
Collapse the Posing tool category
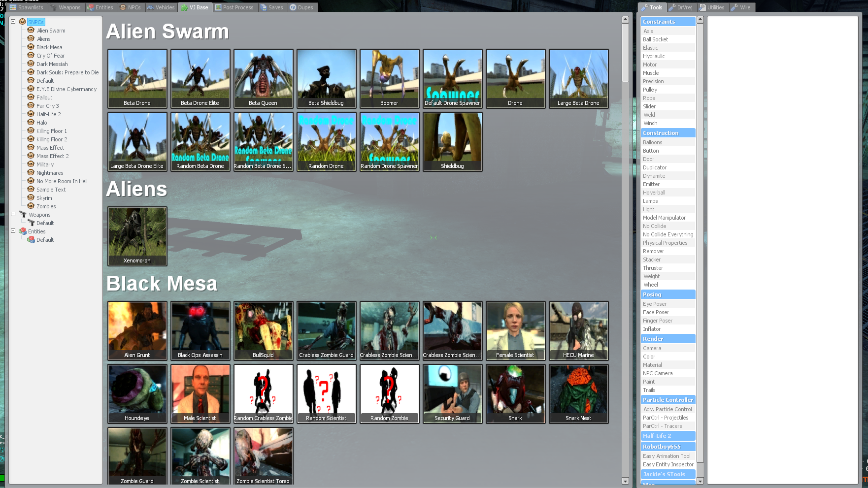[668, 294]
